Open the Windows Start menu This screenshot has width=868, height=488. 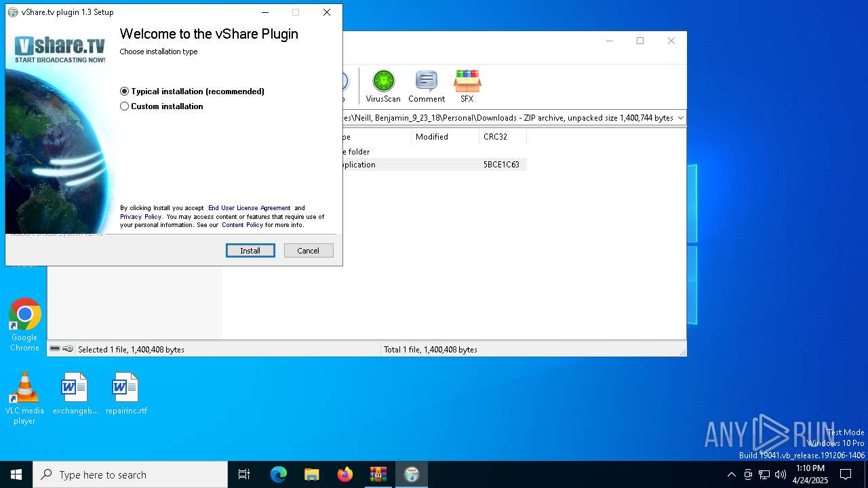pos(16,474)
